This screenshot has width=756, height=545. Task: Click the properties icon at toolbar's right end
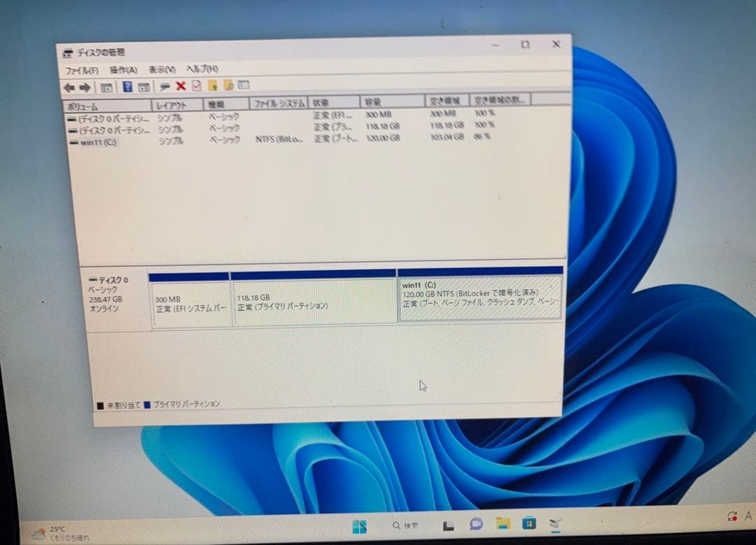[x=243, y=85]
